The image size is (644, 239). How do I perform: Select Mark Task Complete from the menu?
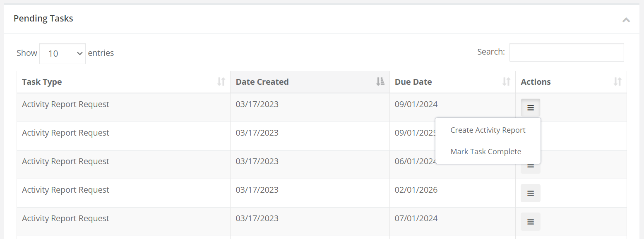click(x=485, y=151)
